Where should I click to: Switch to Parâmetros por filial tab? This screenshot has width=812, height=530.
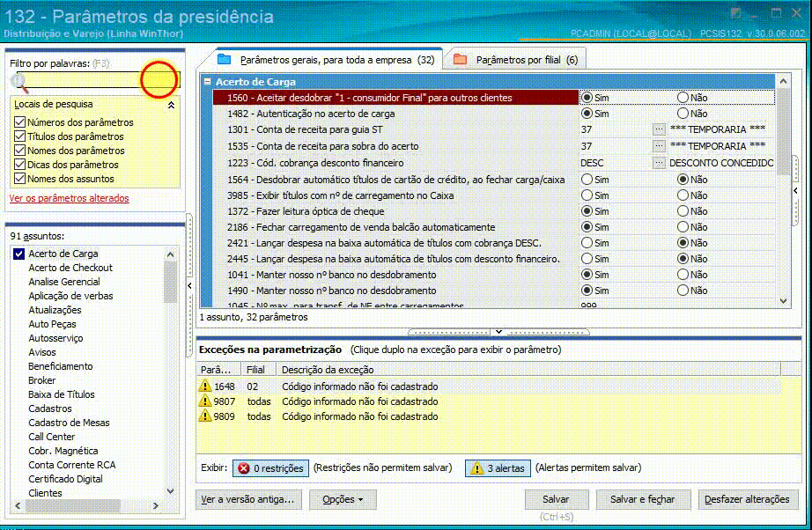(518, 60)
